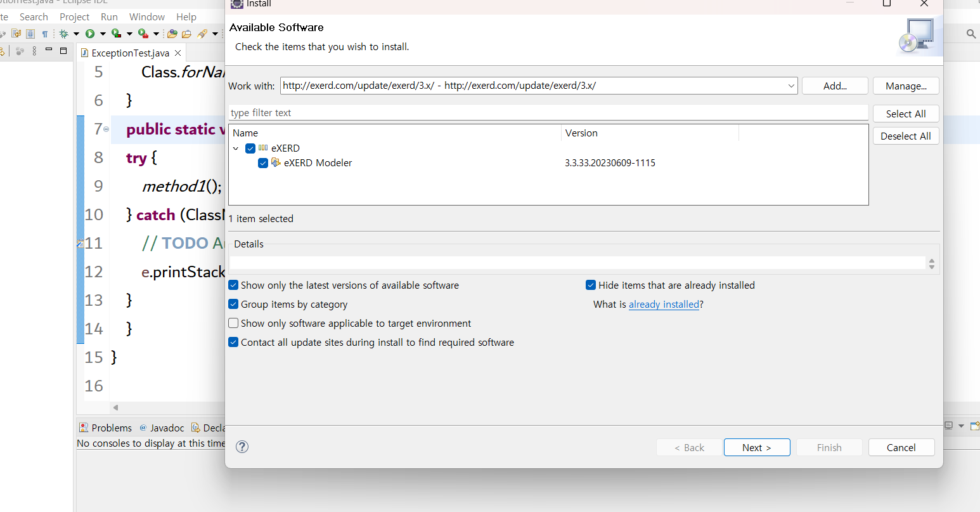This screenshot has width=980, height=512.
Task: Click the Coverage run icon in Eclipse toolbar
Action: (x=116, y=33)
